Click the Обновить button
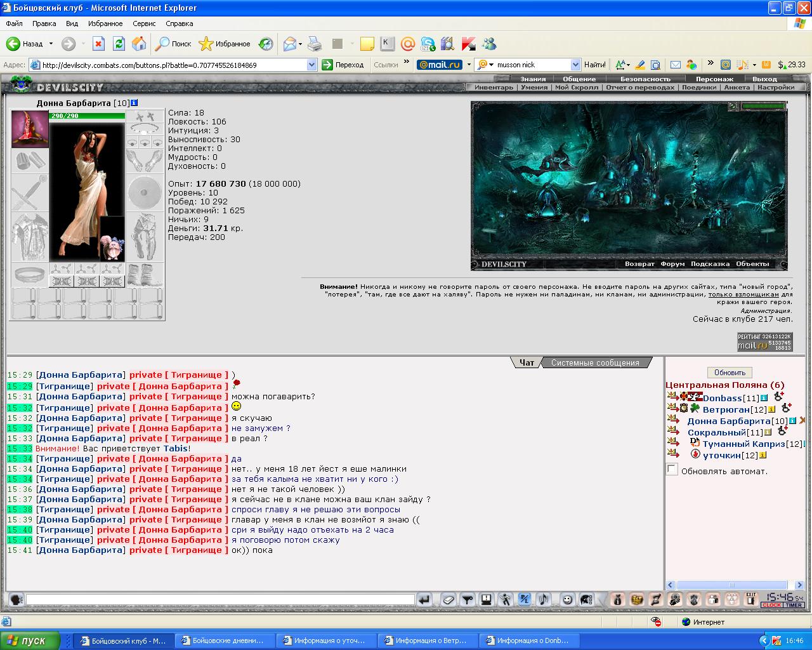The height and width of the screenshot is (650, 812). [x=730, y=373]
